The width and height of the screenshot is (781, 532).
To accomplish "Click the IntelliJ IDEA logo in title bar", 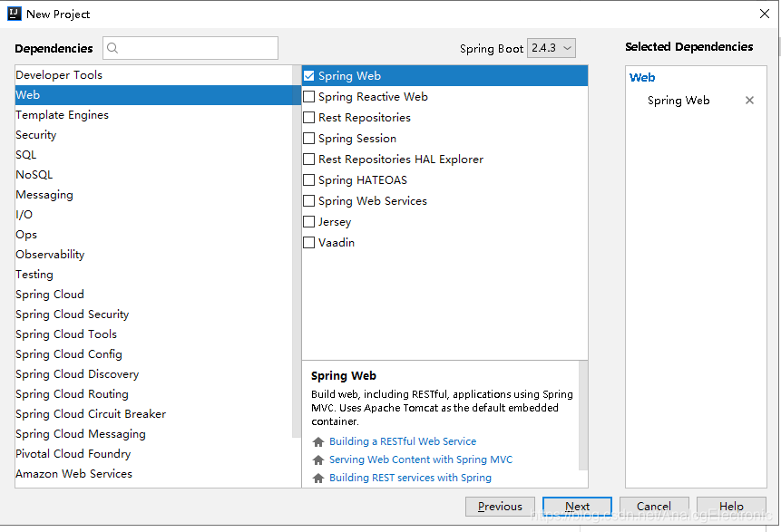I will tap(14, 14).
